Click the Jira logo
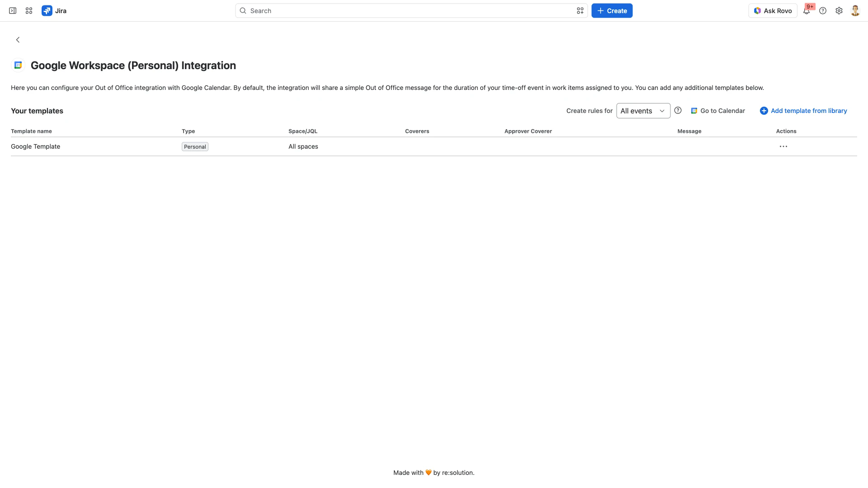Screen dimensions: 868x488 point(54,11)
